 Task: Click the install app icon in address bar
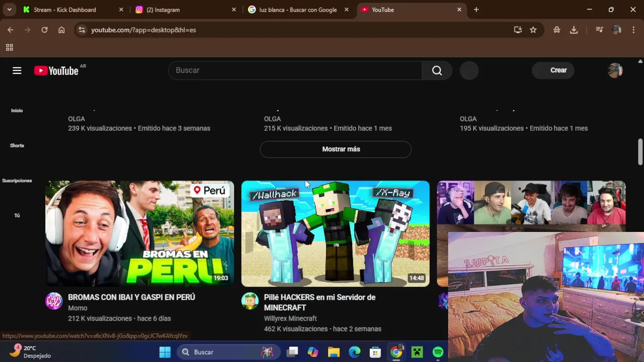[x=518, y=30]
